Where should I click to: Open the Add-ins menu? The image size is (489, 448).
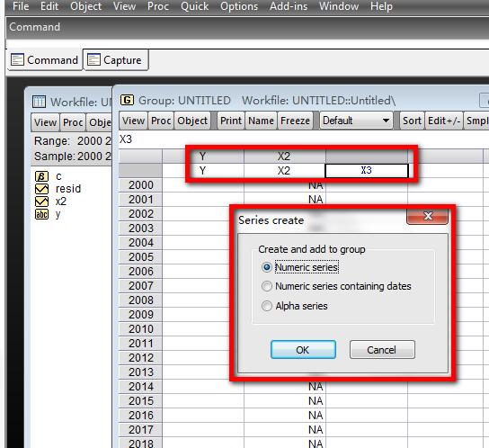coord(289,6)
